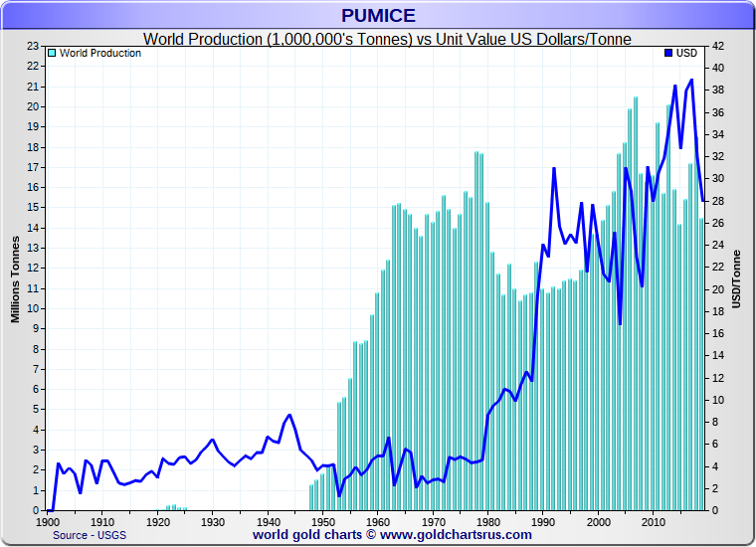Click the 20 value on left axis
The width and height of the screenshot is (756, 547).
32,106
